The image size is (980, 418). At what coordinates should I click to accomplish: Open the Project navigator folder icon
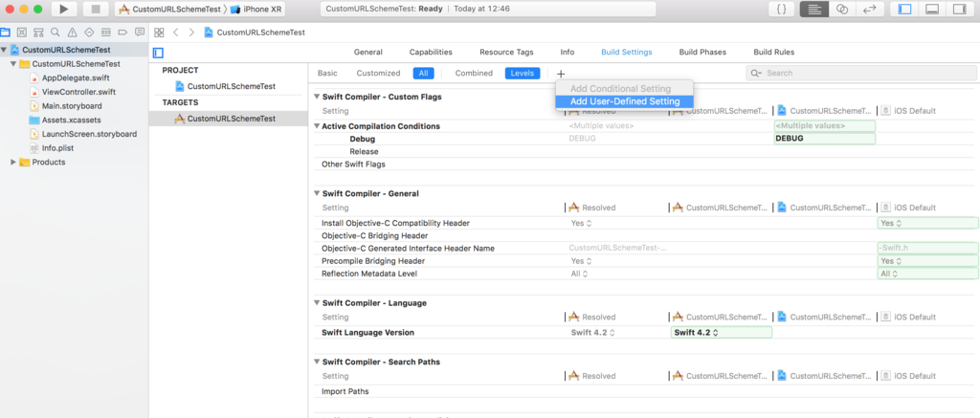[x=5, y=32]
